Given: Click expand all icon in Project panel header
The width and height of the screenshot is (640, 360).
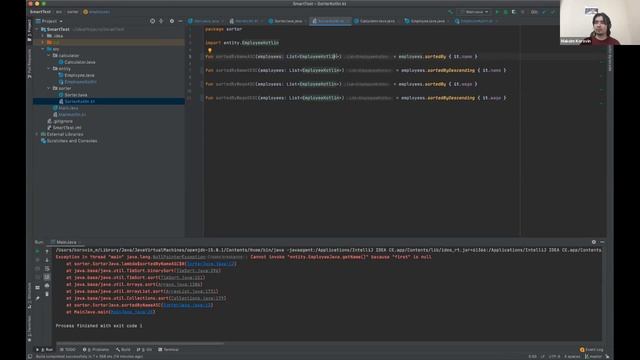Looking at the screenshot, I should coord(161,21).
